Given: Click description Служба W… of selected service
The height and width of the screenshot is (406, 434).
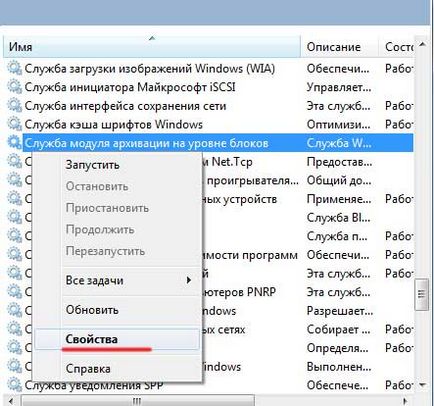Looking at the screenshot, I should [339, 143].
